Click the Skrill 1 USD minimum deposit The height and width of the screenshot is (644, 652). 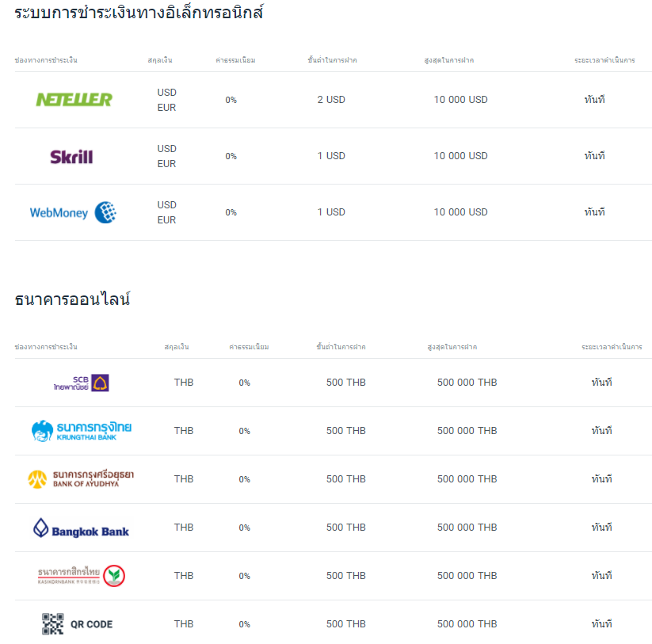[331, 156]
